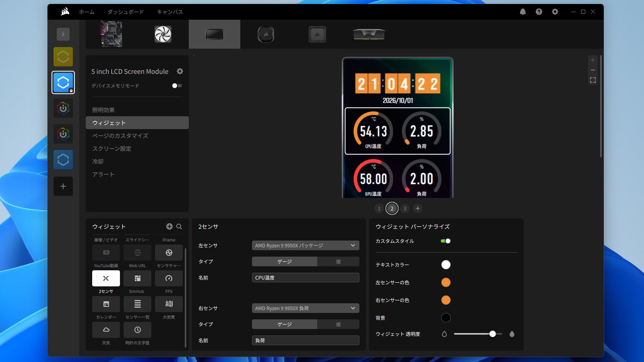Switch to screen page 3
644x362 pixels.
pos(405,208)
